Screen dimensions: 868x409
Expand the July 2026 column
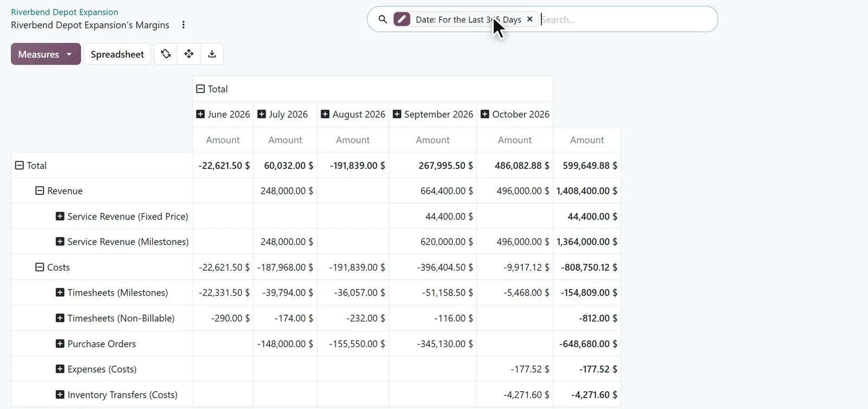coord(261,114)
